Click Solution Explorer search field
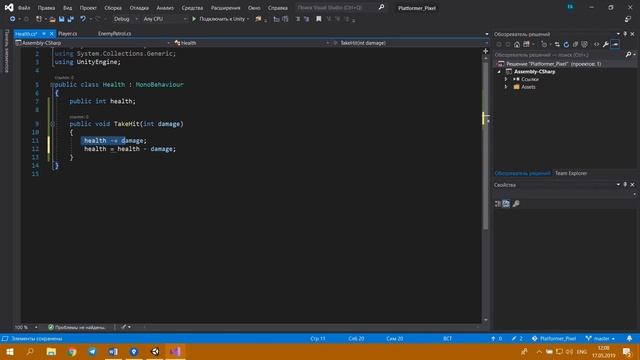Image resolution: width=640 pixels, height=360 pixels. [x=559, y=55]
